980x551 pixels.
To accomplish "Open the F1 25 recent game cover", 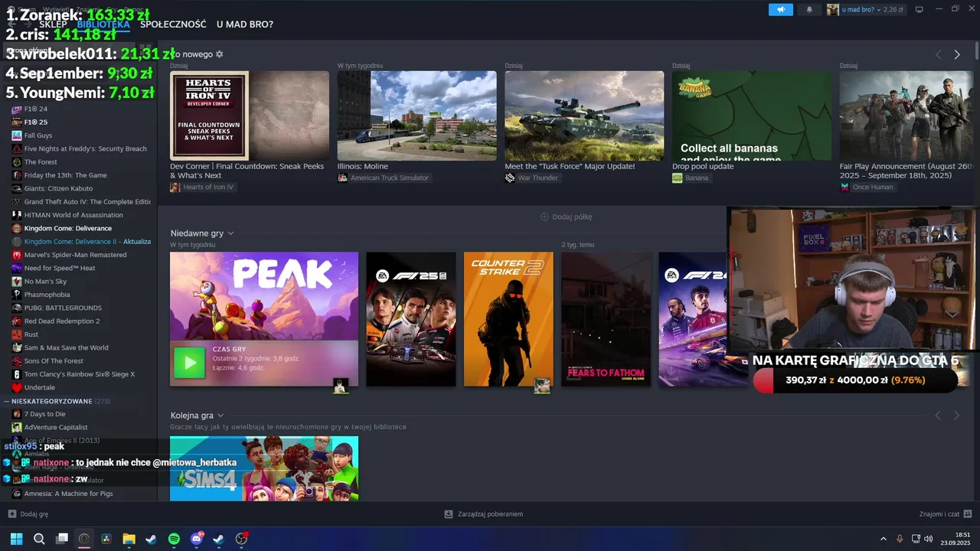I will tap(411, 319).
